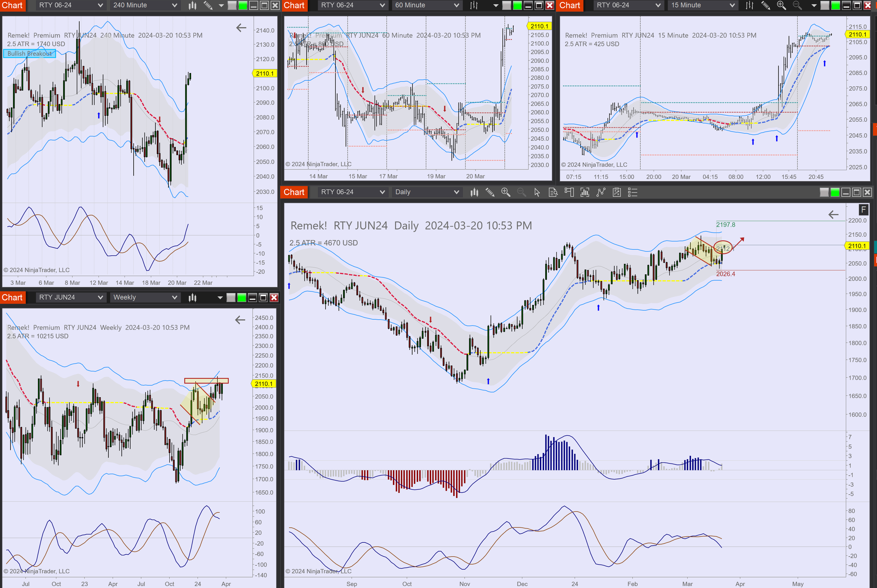Open RTY JUN24 instrument dropdown on Weekly chart
The image size is (877, 588).
[x=100, y=298]
